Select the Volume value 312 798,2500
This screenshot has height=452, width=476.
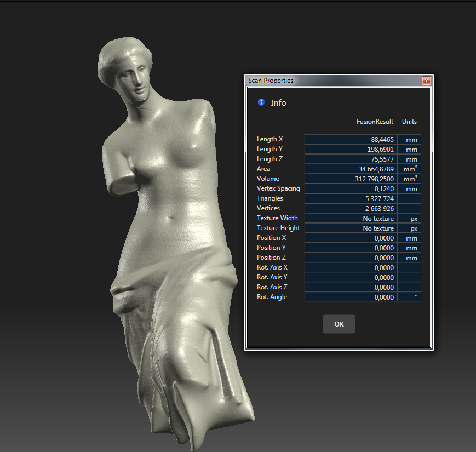point(351,179)
